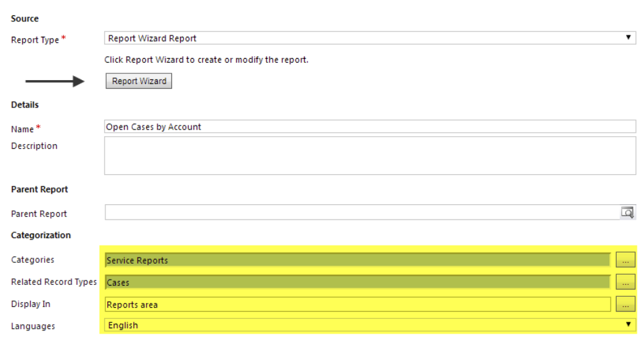Expand the Languages dropdown arrow

click(x=628, y=324)
